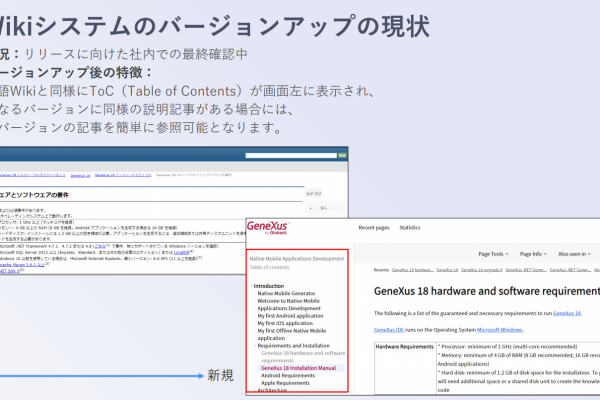The image size is (600, 400).
Task: Open the Recent pages menu item
Action: (x=374, y=227)
